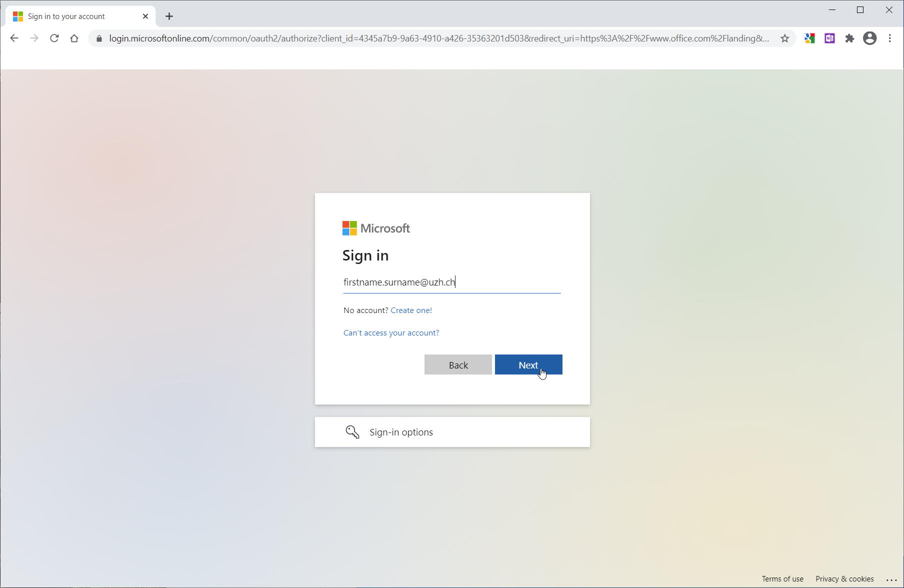Open the Terms of use link
This screenshot has height=588, width=904.
coord(782,578)
